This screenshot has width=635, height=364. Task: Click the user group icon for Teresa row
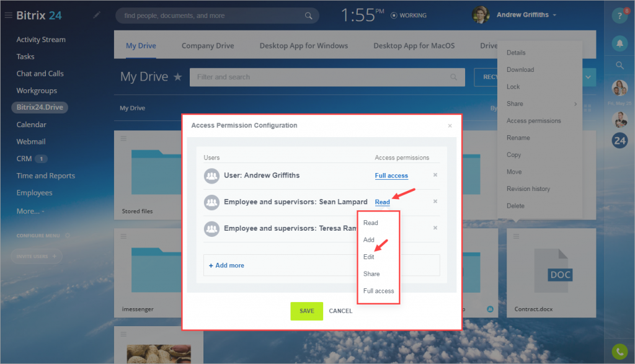(x=211, y=229)
